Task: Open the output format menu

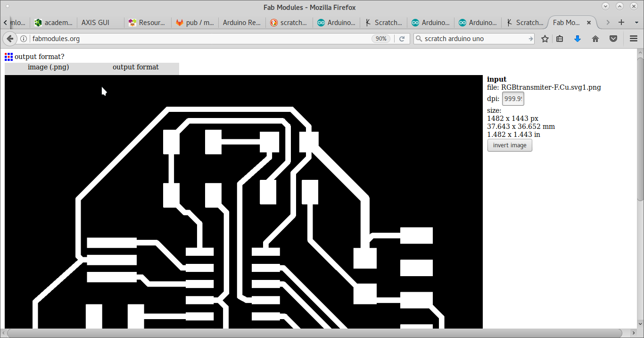Action: (x=136, y=67)
